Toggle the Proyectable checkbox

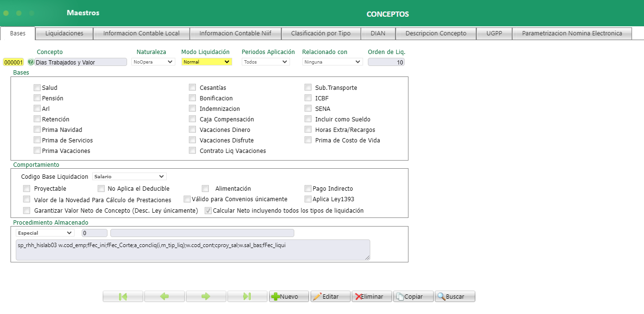point(27,188)
